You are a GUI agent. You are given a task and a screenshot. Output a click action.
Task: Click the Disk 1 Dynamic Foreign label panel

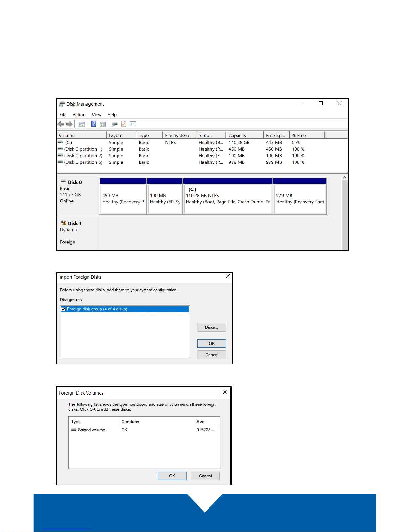(78, 234)
